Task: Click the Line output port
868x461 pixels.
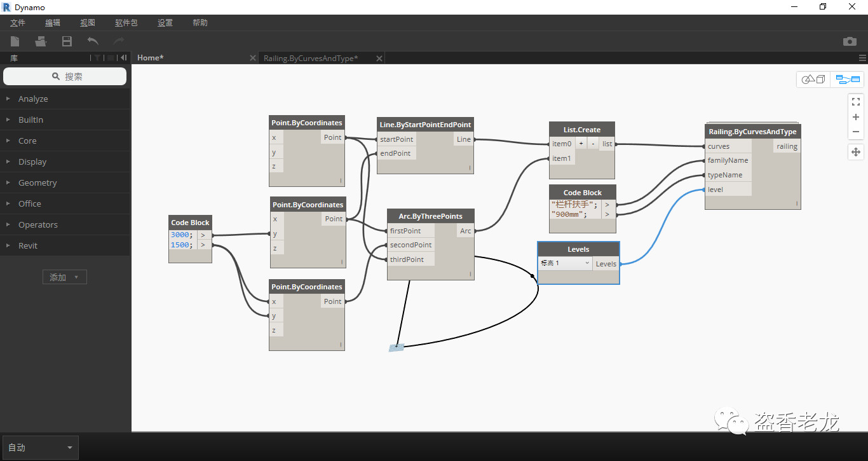Action: coord(464,139)
